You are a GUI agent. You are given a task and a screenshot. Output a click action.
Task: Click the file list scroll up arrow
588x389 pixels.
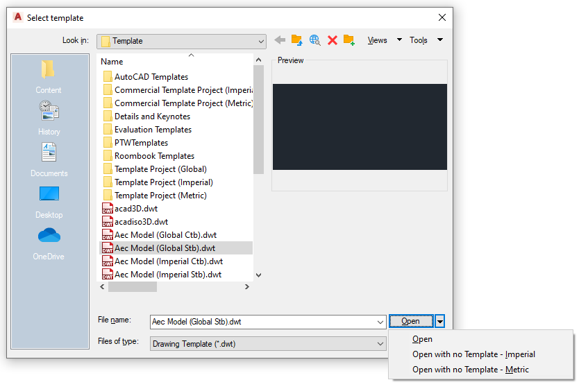tap(258, 60)
